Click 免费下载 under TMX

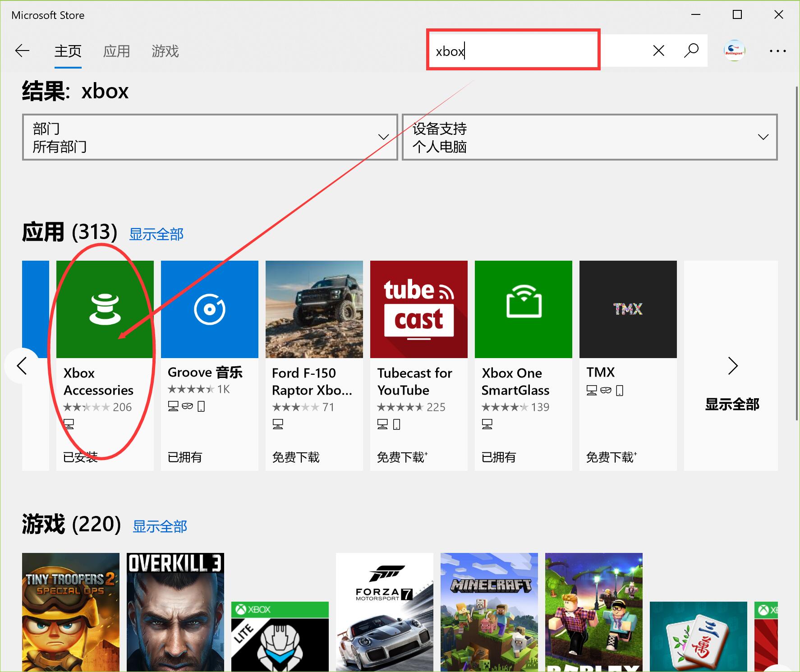pos(611,457)
